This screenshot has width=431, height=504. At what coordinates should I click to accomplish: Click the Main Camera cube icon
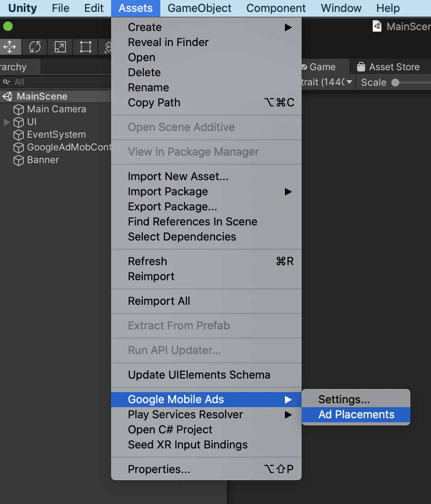(x=19, y=110)
